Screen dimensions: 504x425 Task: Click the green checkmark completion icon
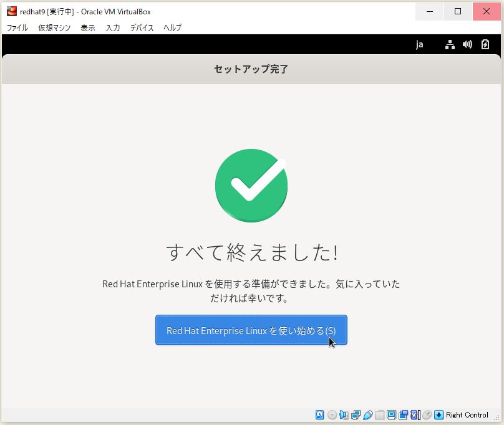point(251,185)
